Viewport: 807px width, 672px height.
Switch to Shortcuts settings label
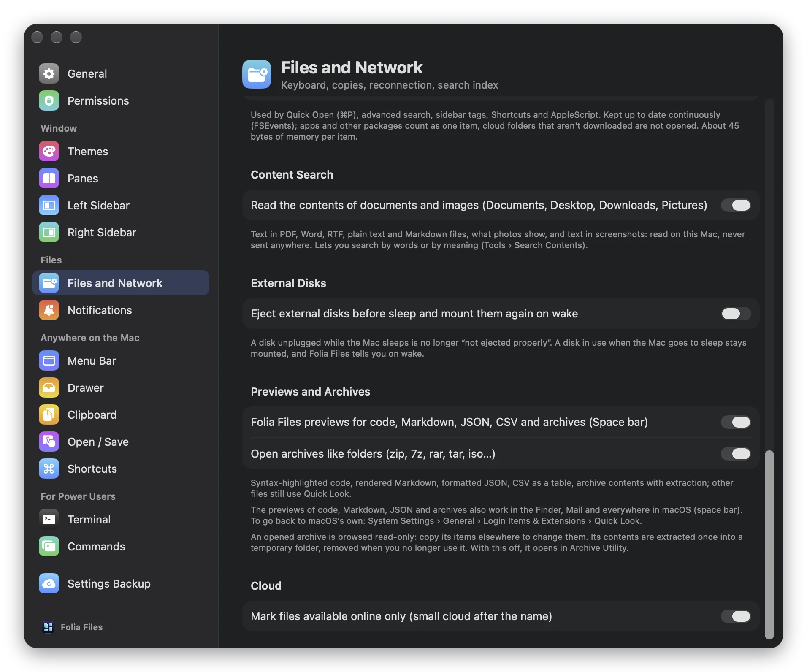click(x=92, y=469)
